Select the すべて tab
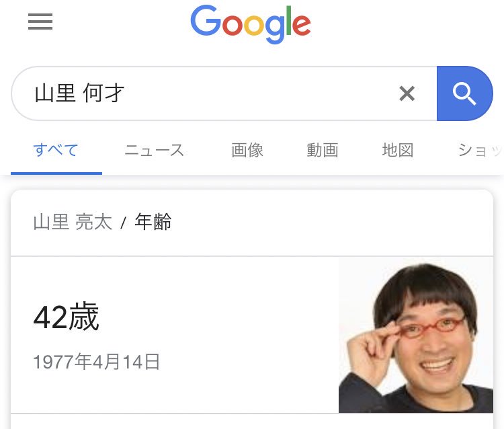This screenshot has width=504, height=429. pos(56,150)
